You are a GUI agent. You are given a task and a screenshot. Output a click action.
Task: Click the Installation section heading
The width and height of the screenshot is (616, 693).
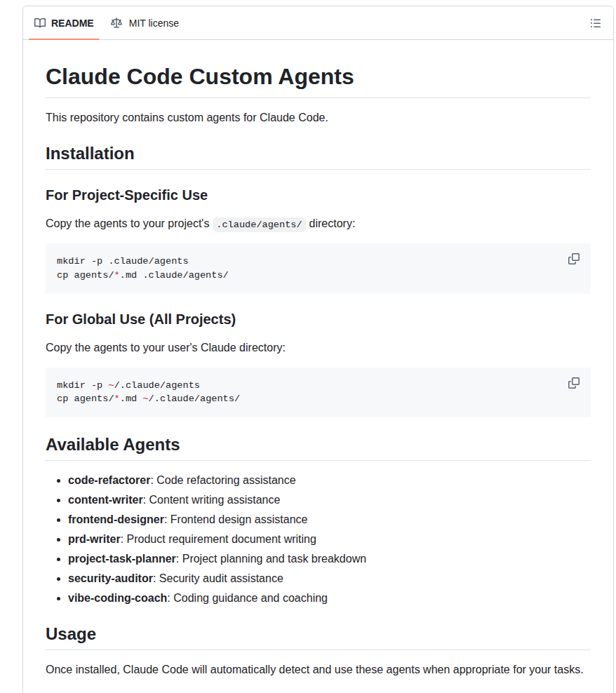pos(90,154)
